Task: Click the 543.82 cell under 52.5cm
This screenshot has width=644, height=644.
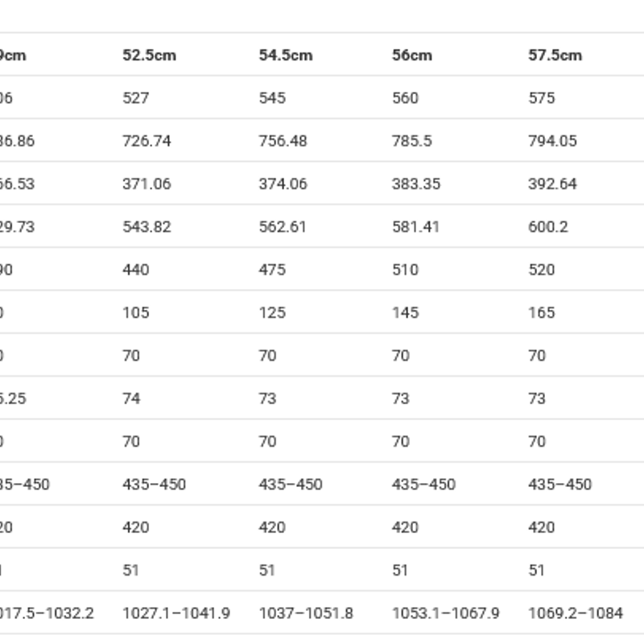Action: 147,227
